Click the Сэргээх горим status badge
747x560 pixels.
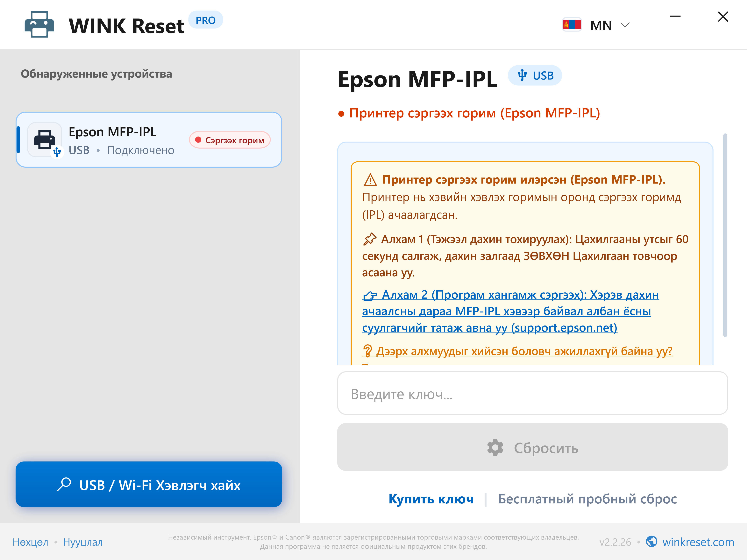[230, 140]
